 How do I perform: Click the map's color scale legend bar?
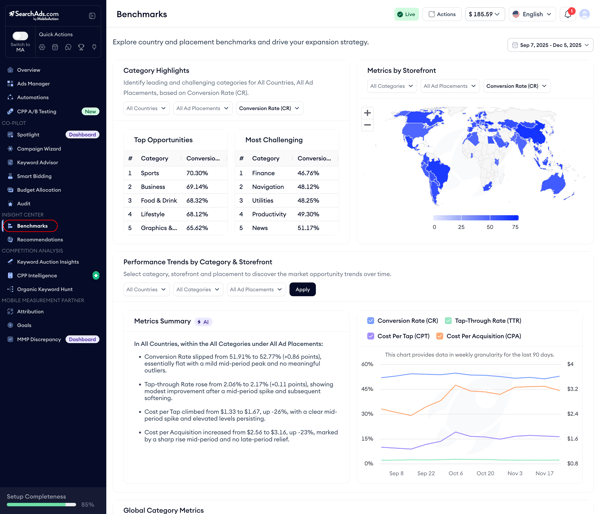(x=476, y=217)
